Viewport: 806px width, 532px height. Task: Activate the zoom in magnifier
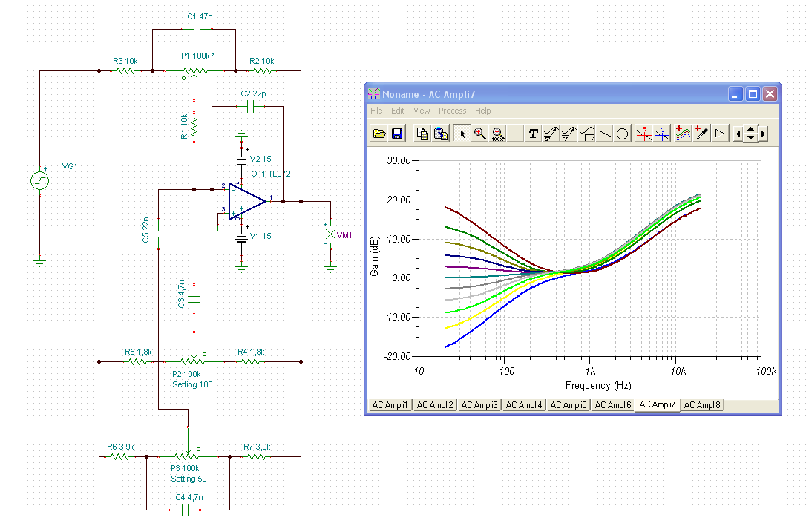point(479,134)
